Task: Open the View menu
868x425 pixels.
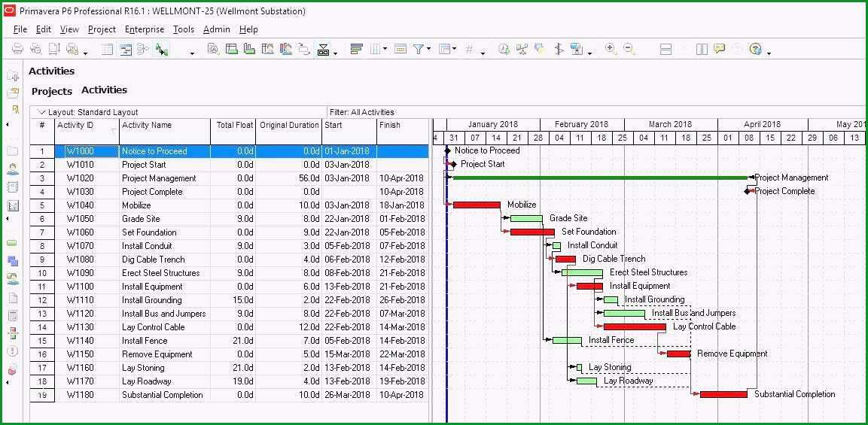Action: [x=70, y=29]
